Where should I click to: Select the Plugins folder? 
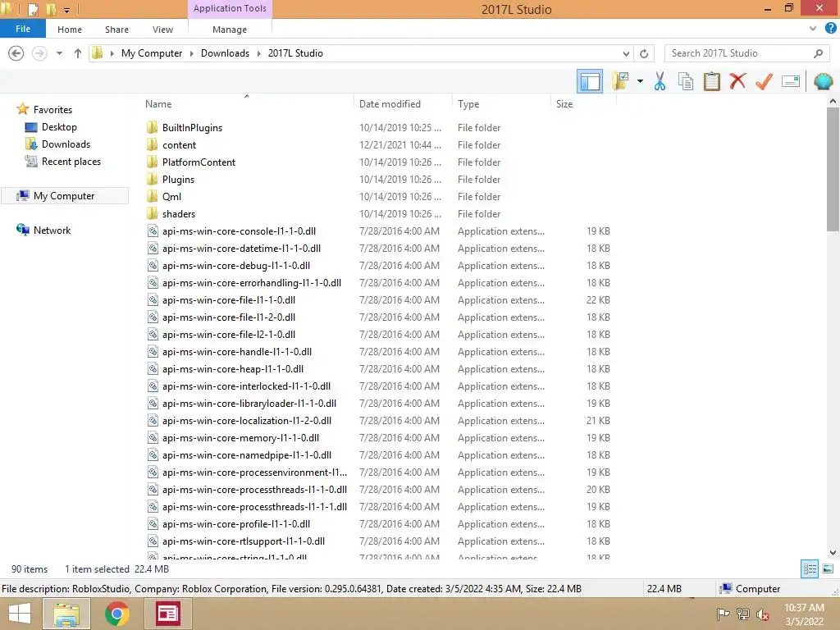[x=178, y=180]
